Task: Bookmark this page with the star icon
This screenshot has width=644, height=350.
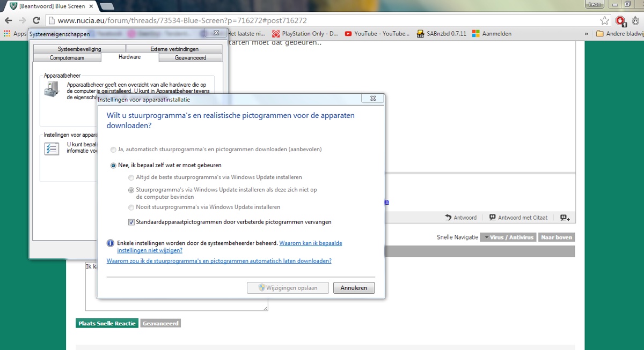Action: 605,20
